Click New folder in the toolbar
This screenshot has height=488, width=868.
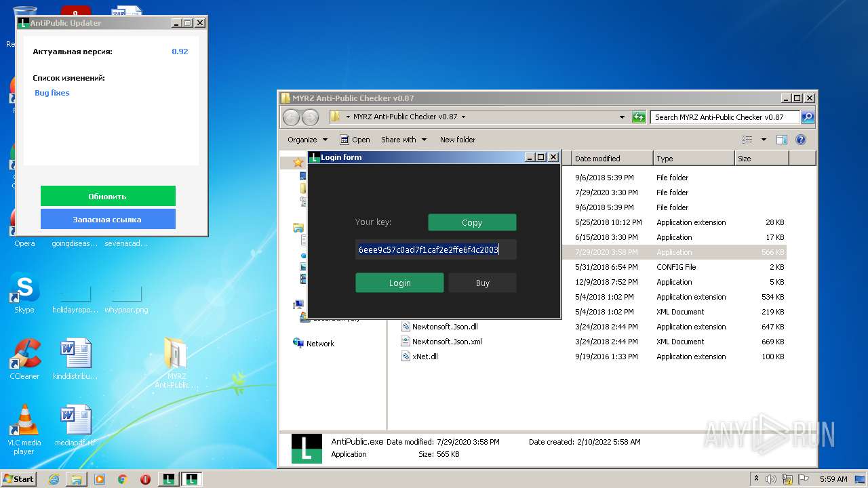tap(458, 140)
